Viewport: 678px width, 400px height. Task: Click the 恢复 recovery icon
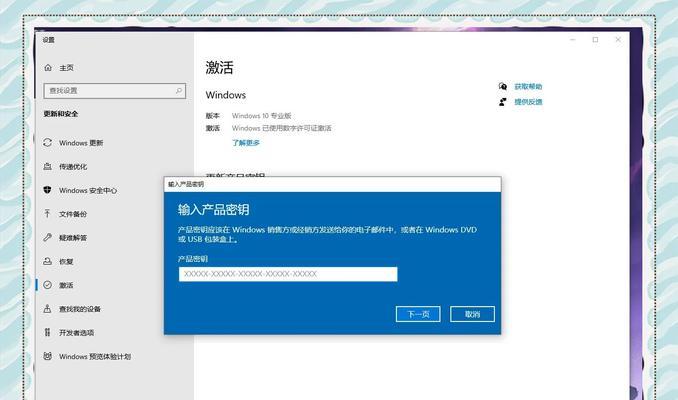click(x=48, y=261)
